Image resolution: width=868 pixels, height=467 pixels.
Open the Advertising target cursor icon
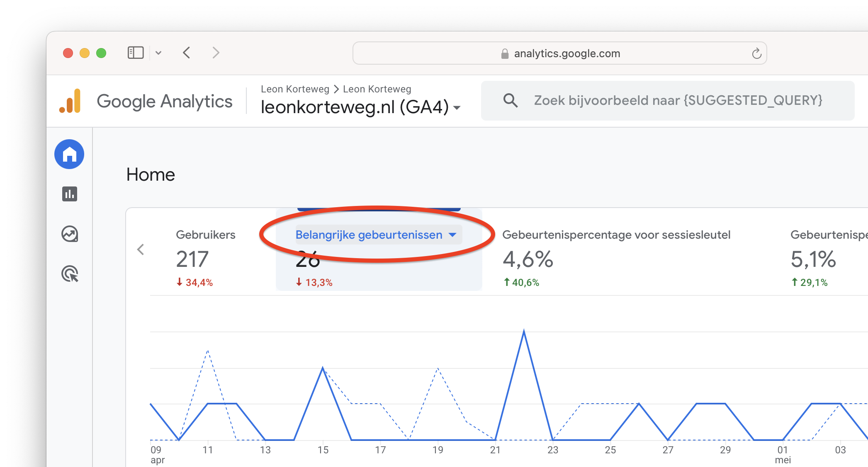click(70, 274)
